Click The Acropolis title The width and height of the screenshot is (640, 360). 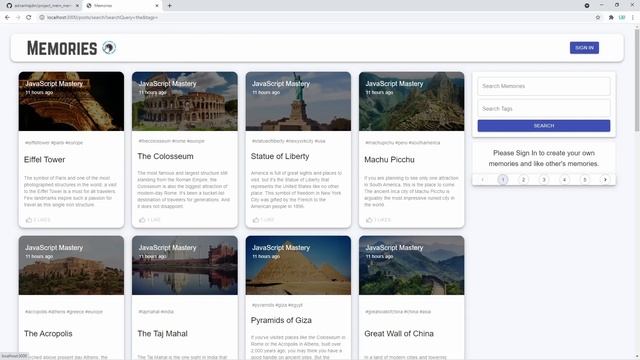point(48,333)
